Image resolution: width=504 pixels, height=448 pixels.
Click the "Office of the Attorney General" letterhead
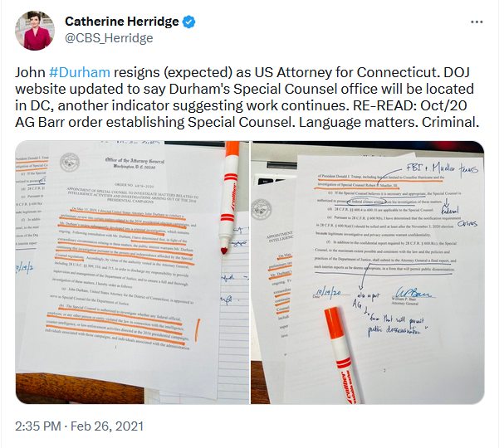tap(135, 163)
